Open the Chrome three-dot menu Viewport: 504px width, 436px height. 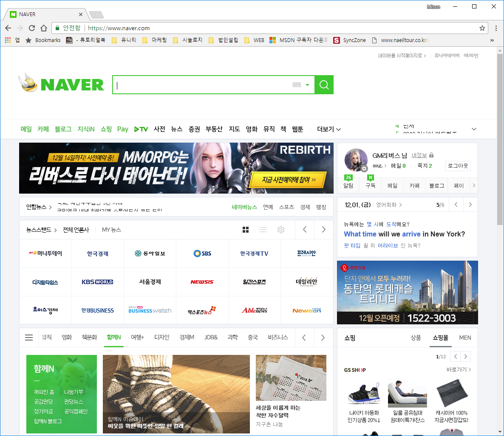pyautogui.click(x=496, y=28)
